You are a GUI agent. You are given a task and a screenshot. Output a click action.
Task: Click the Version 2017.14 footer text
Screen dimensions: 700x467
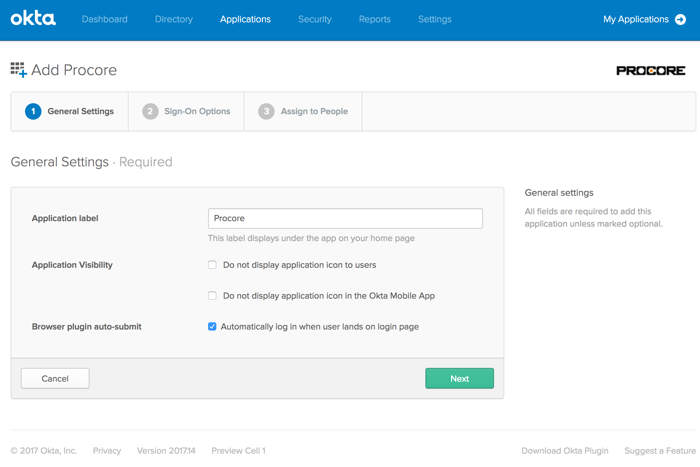(x=166, y=451)
